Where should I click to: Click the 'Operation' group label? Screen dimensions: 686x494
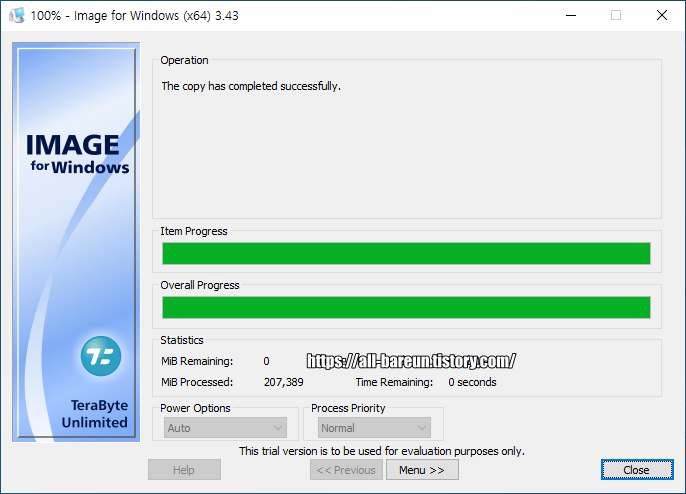click(184, 60)
